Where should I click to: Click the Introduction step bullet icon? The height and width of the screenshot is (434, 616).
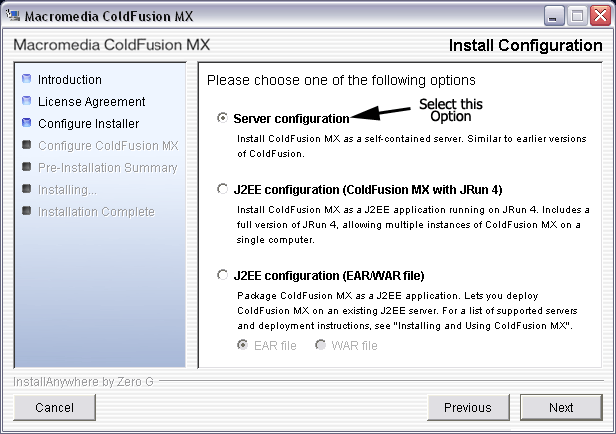coord(27,79)
